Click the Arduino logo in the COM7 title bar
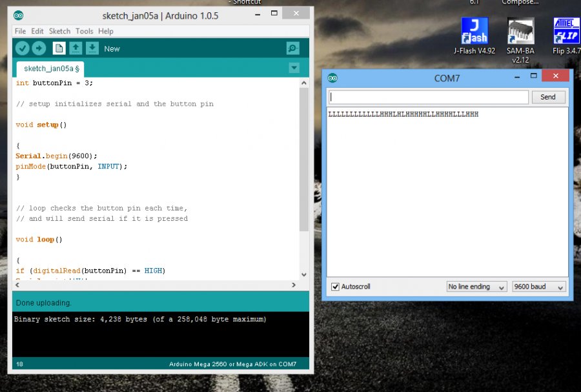The height and width of the screenshot is (392, 581). 332,77
